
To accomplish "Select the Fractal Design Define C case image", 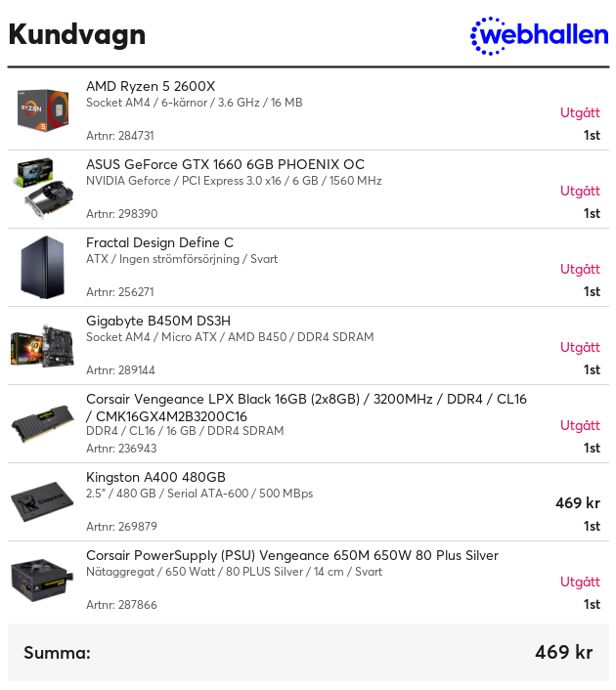I will 43,267.
